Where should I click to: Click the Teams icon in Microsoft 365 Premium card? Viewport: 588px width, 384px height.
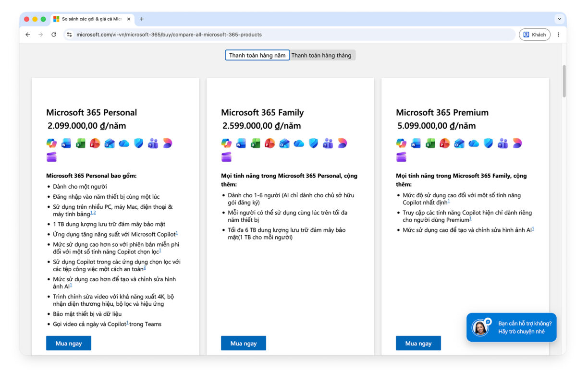pyautogui.click(x=502, y=143)
